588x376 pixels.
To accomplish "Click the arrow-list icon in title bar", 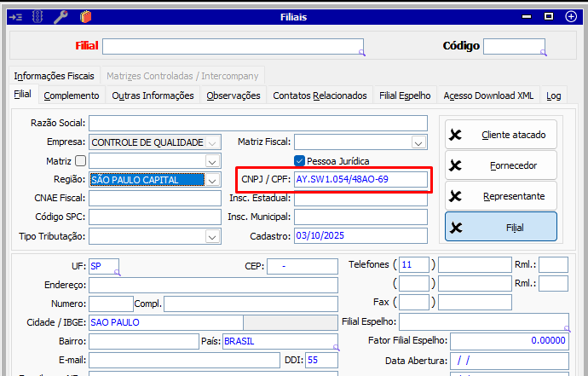I will (x=15, y=17).
